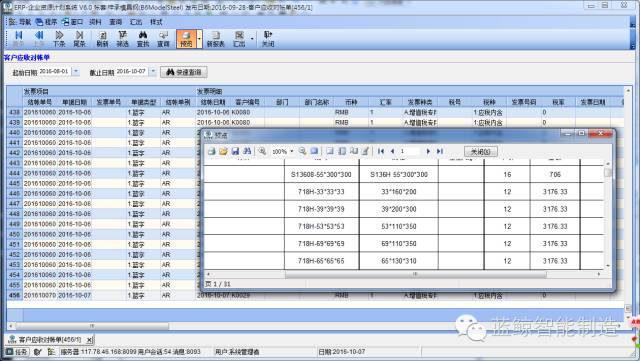The image size is (640, 361).
Task: Open the 导航 navigation menu
Action: point(20,22)
